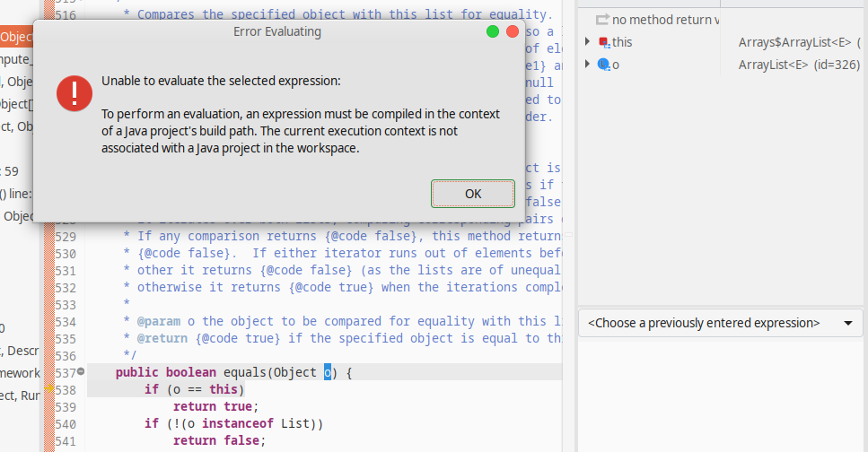This screenshot has height=452, width=868.
Task: Expand the 'o' variable tree node
Action: point(587,65)
